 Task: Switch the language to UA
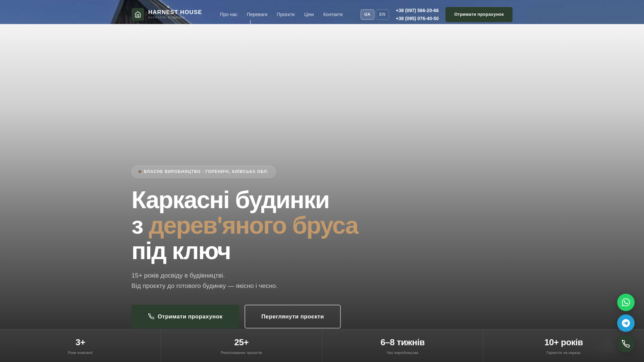click(x=367, y=14)
